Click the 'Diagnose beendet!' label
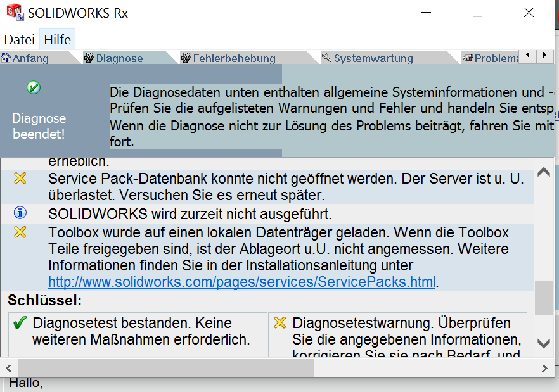 pyautogui.click(x=39, y=126)
